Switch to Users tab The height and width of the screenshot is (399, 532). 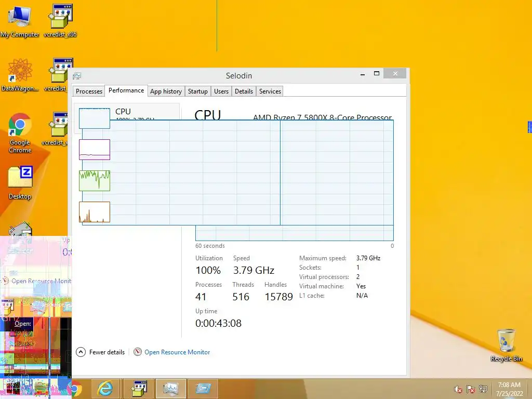pos(221,91)
